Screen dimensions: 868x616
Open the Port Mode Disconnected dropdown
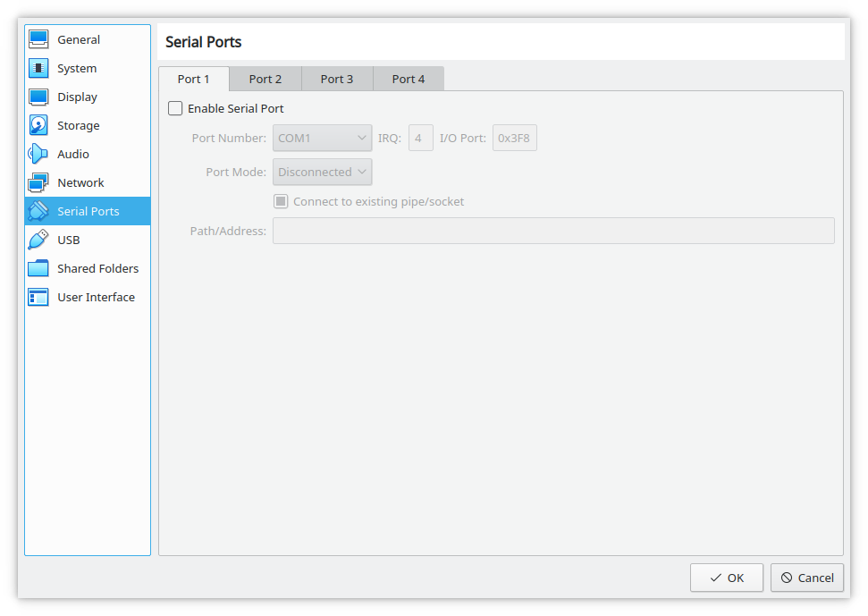(x=322, y=173)
